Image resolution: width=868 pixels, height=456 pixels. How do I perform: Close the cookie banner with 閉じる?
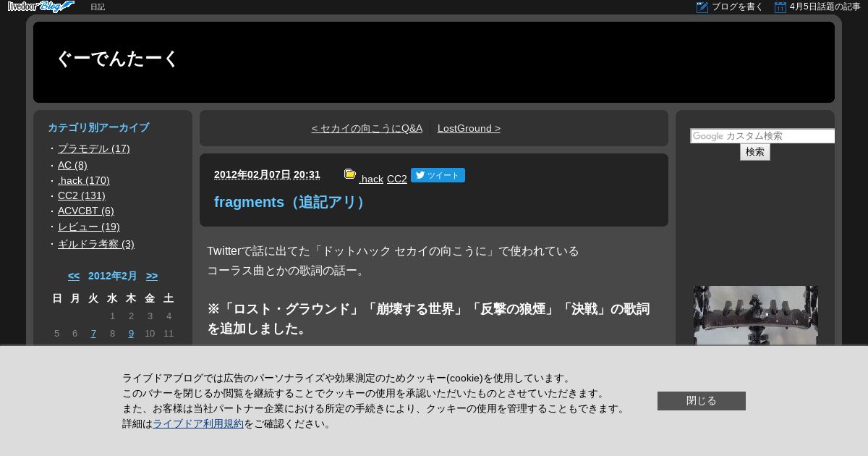point(702,401)
